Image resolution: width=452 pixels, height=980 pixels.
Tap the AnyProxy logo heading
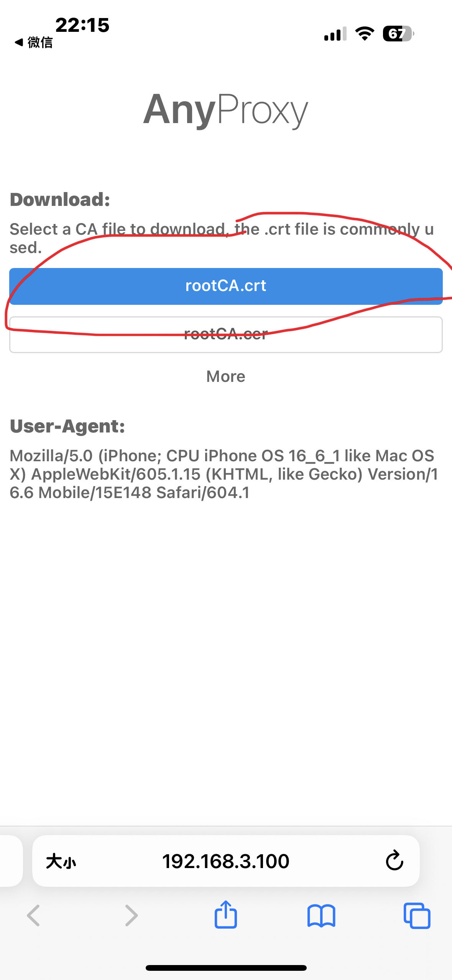[226, 110]
